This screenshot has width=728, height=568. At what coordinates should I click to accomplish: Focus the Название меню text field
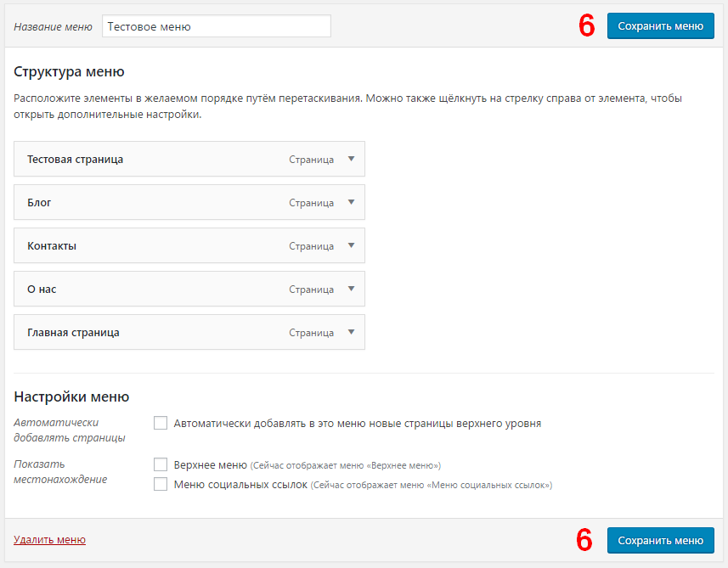(217, 26)
